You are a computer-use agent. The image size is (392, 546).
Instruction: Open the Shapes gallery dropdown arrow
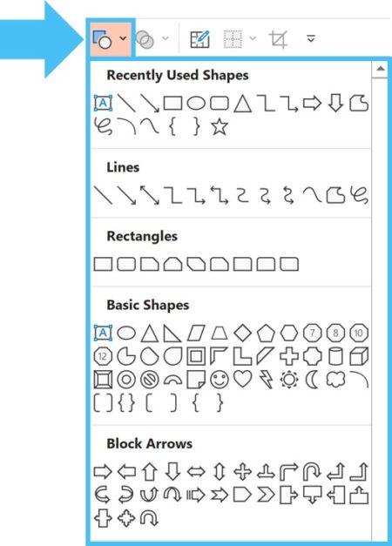(123, 38)
